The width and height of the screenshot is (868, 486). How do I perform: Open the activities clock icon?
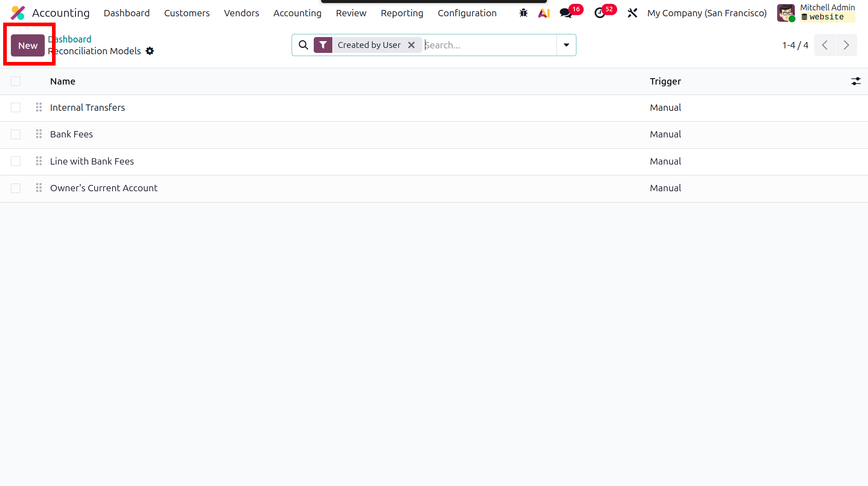coord(600,13)
